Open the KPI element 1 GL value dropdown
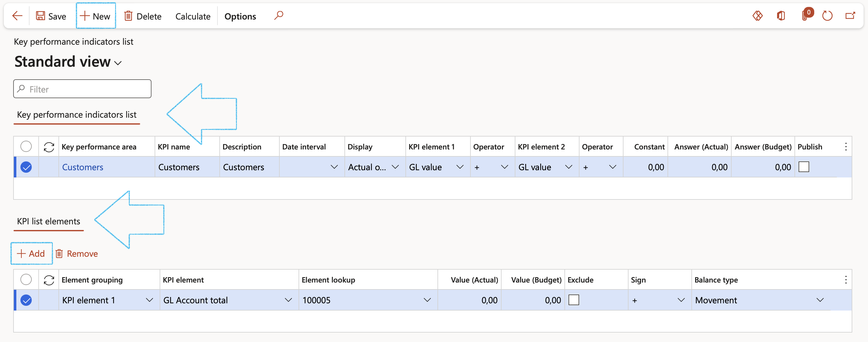Image resolution: width=868 pixels, height=342 pixels. [459, 167]
